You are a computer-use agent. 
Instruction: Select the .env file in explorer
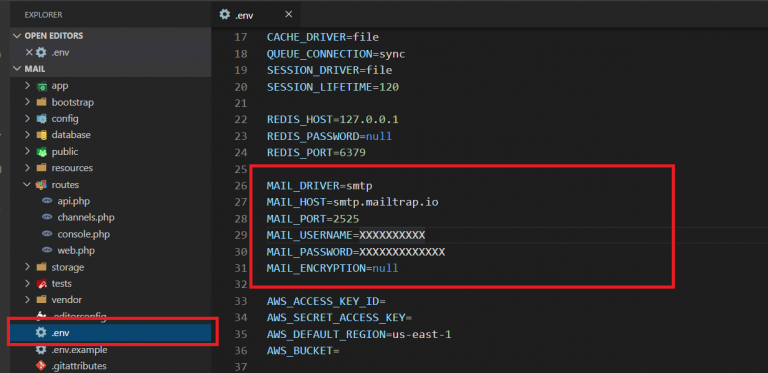[110, 332]
